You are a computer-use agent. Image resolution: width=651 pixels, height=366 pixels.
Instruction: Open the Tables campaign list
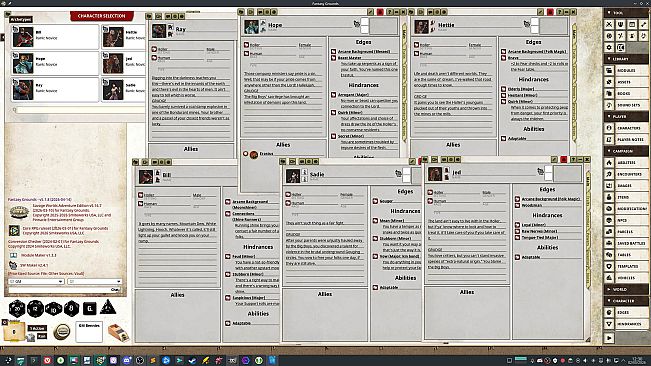coord(626,255)
